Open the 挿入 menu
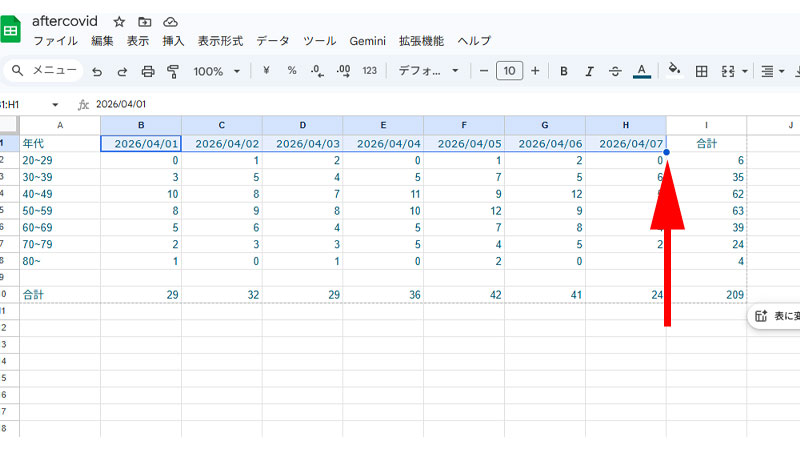Screen dimensions: 800x450 pyautogui.click(x=173, y=41)
